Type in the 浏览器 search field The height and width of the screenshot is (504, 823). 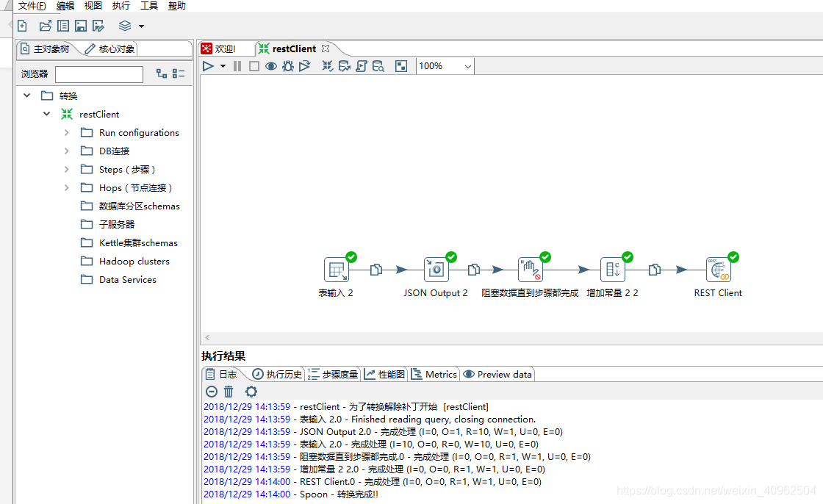tap(98, 74)
